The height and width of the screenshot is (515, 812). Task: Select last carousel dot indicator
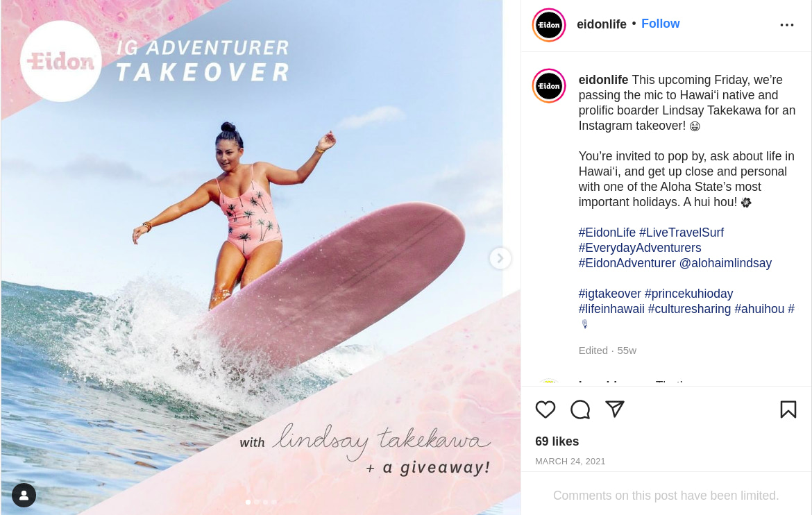tap(274, 502)
